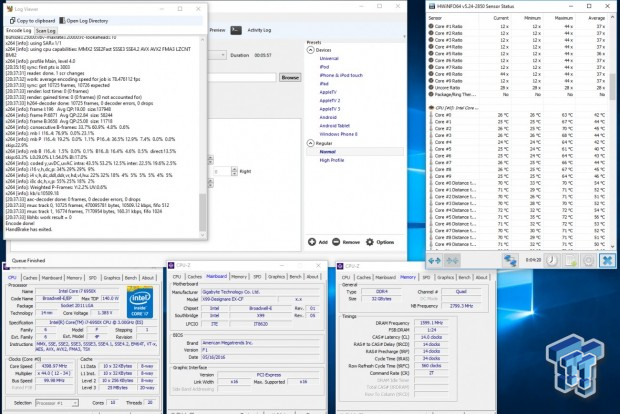Screen dimensions: 620x414
Task: Click the Core #1 Ratio sensor icon
Action: click(x=431, y=26)
